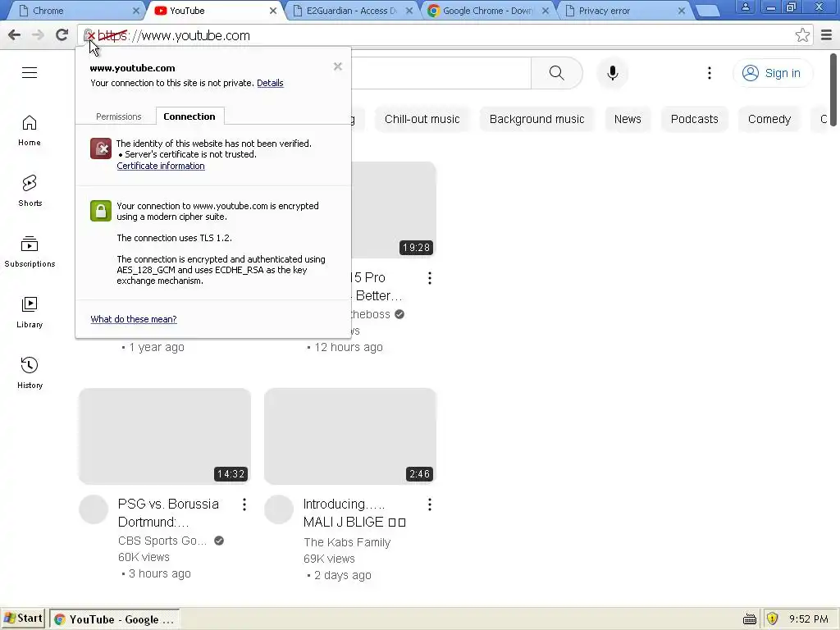
Task: Open the PSG vs. Borussia video thumbnail
Action: coord(164,436)
